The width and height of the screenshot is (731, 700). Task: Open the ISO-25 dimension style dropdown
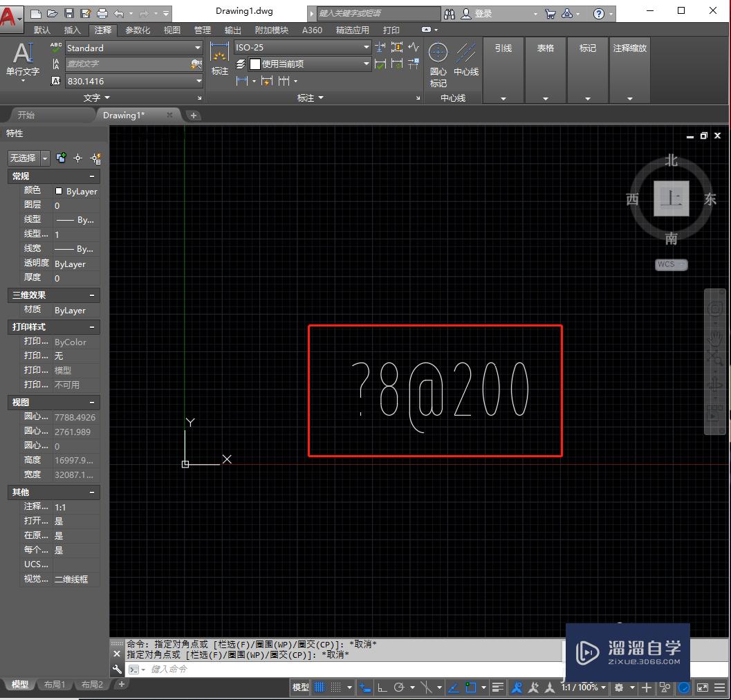[x=364, y=47]
